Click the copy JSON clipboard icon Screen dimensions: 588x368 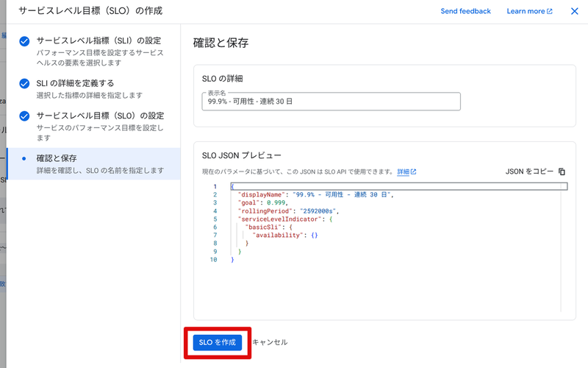[562, 171]
